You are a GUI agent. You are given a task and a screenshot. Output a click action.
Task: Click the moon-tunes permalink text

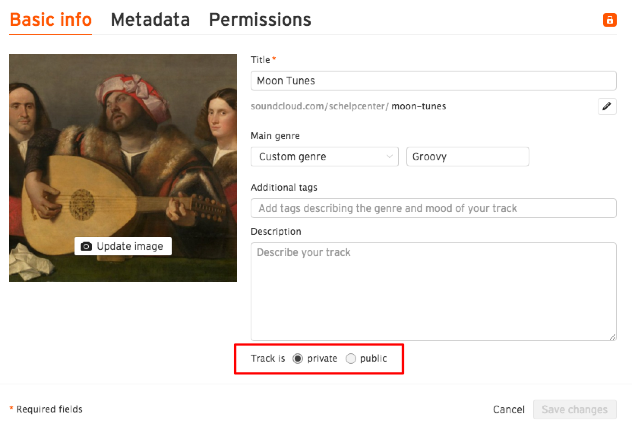point(419,106)
